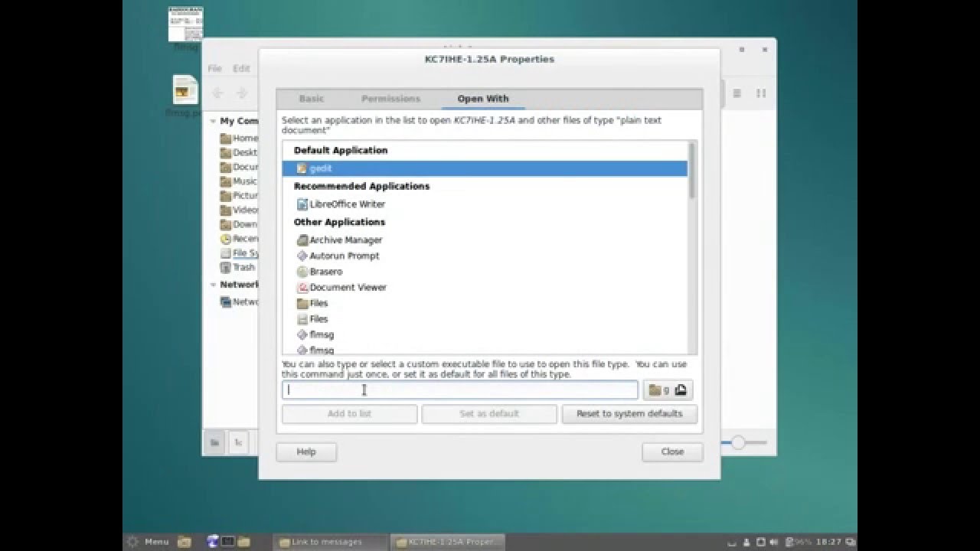Open the folder launcher right of terminal icon
The height and width of the screenshot is (551, 980).
[x=243, y=542]
